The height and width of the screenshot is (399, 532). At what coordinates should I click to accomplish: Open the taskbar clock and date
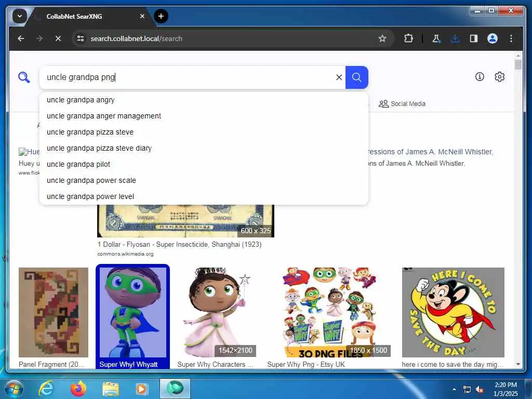tap(506, 389)
